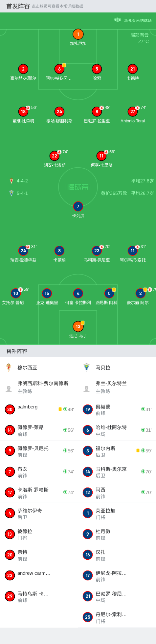
Task: Click player 22 胡安-卡洛斯 badge
Action: (x=55, y=156)
